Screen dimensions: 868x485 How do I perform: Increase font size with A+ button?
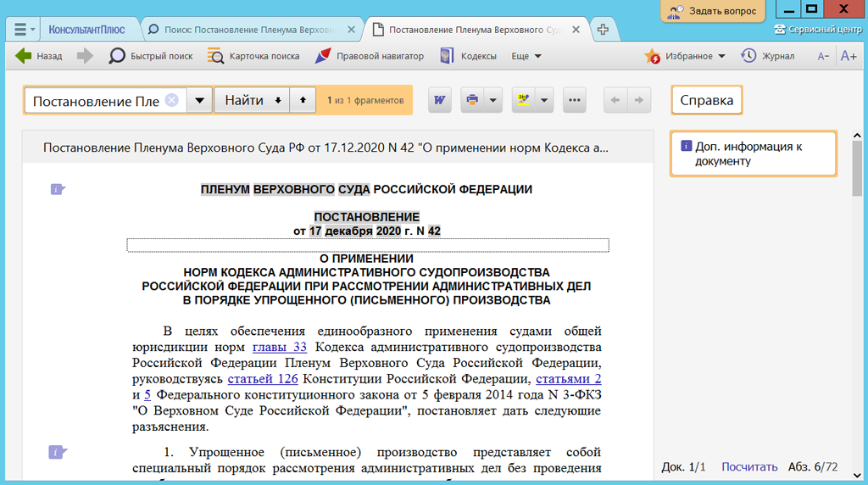(x=848, y=56)
